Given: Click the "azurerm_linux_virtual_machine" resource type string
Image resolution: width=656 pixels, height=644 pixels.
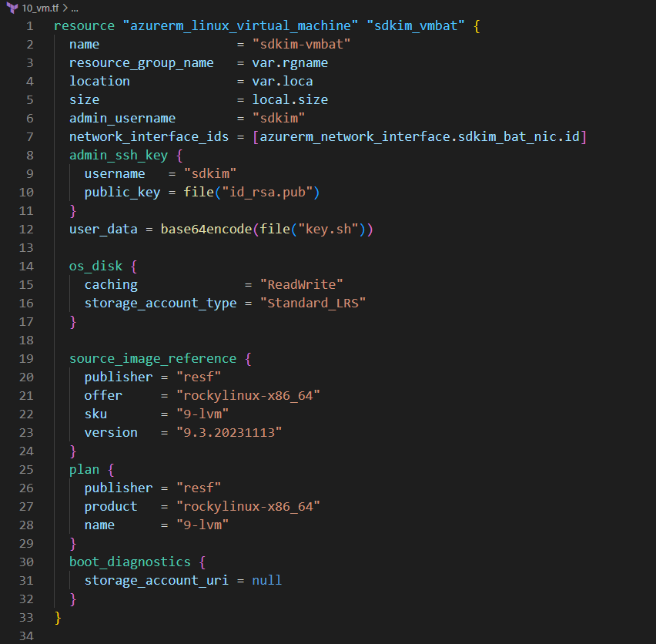Looking at the screenshot, I should coord(240,26).
